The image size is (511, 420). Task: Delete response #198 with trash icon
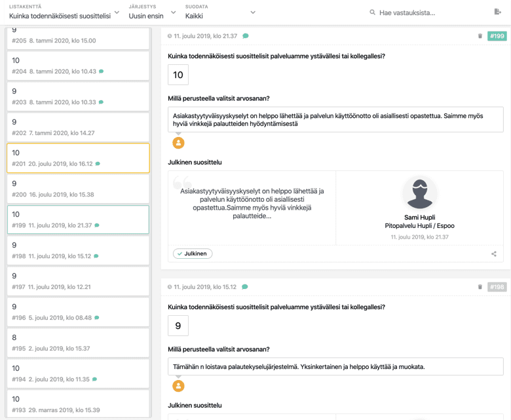(480, 287)
